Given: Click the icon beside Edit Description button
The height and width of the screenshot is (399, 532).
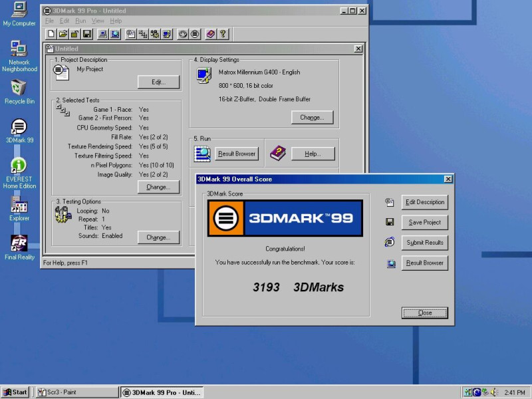Looking at the screenshot, I should [390, 202].
